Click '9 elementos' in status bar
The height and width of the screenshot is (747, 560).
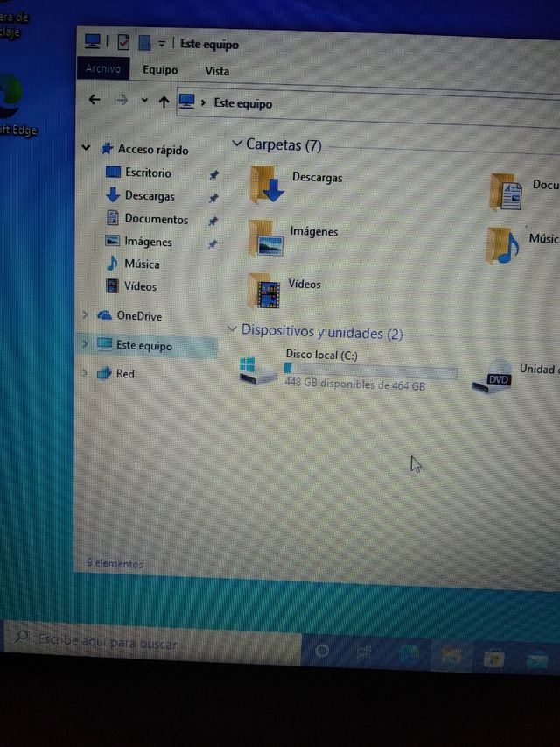[x=115, y=563]
